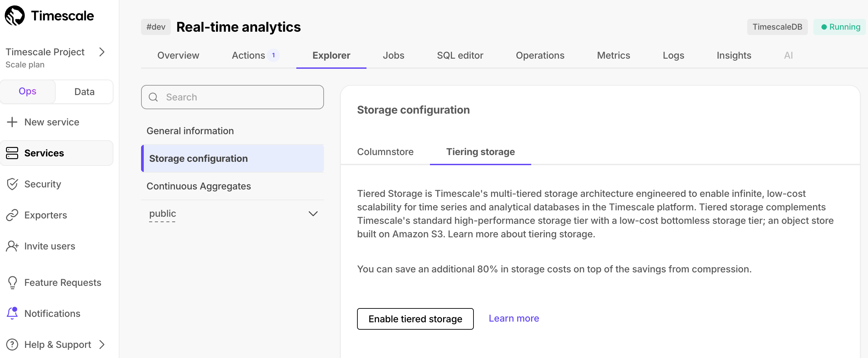
Task: Open the Exporters label in the sidebar
Action: (x=46, y=215)
